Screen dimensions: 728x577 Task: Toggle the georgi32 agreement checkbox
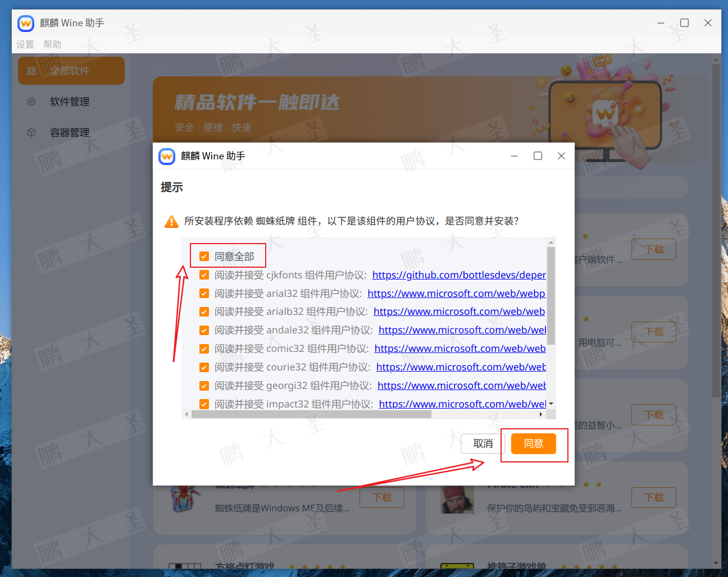(204, 386)
